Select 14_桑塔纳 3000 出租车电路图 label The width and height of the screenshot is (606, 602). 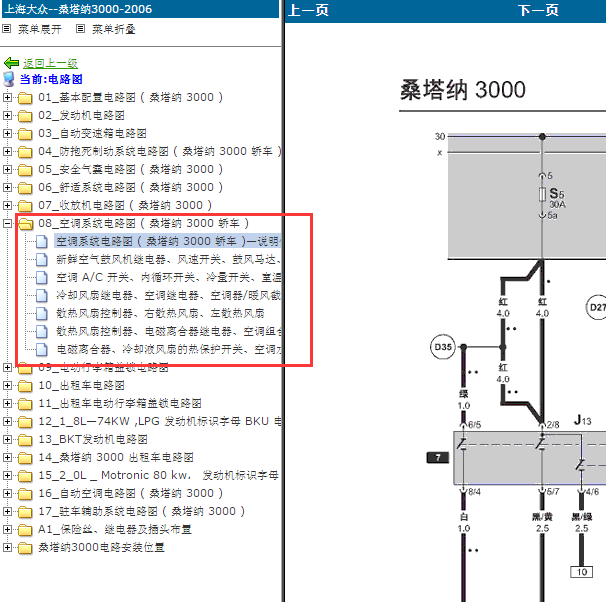click(116, 457)
